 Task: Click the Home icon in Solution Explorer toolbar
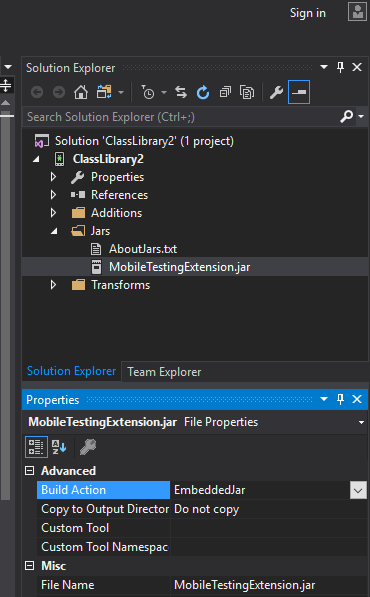pos(81,92)
